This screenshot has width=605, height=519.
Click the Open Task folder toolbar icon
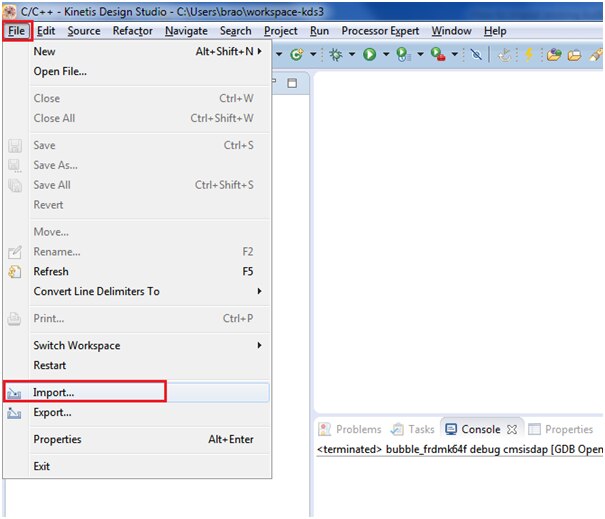pos(574,55)
